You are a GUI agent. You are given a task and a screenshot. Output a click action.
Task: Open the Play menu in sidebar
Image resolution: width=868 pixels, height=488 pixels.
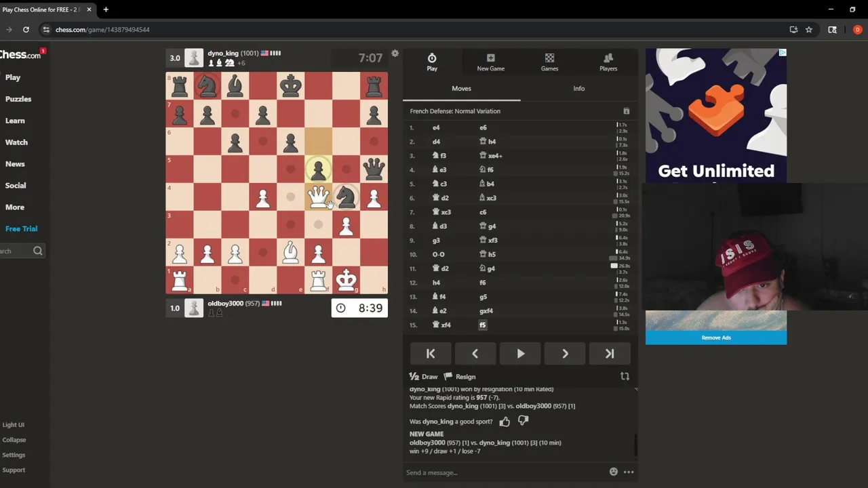point(13,77)
